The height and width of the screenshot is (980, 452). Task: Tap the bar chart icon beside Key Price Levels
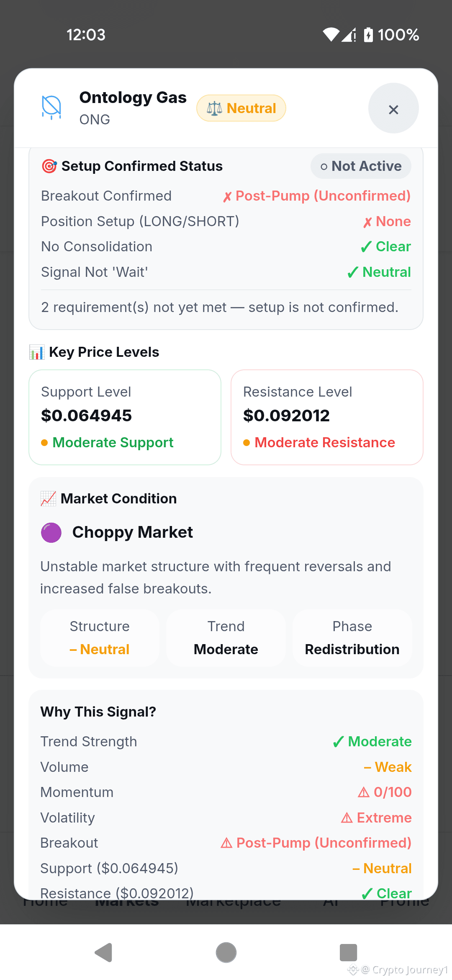pos(37,352)
